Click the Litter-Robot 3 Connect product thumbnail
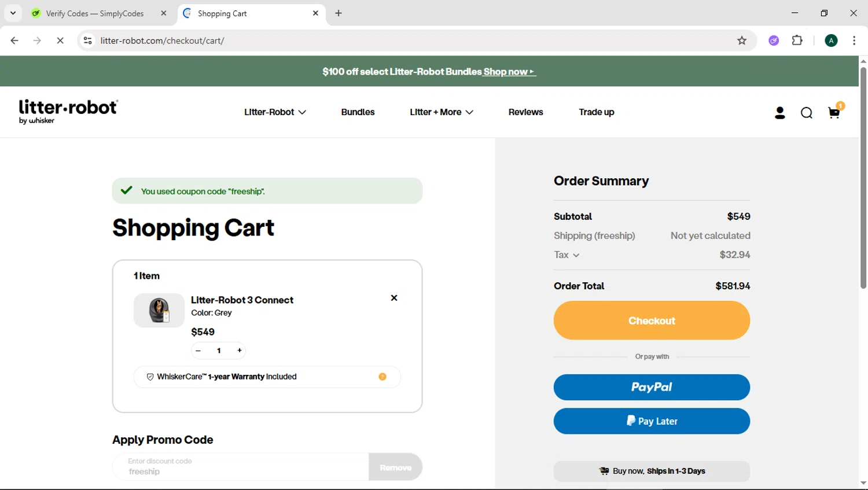 [159, 310]
